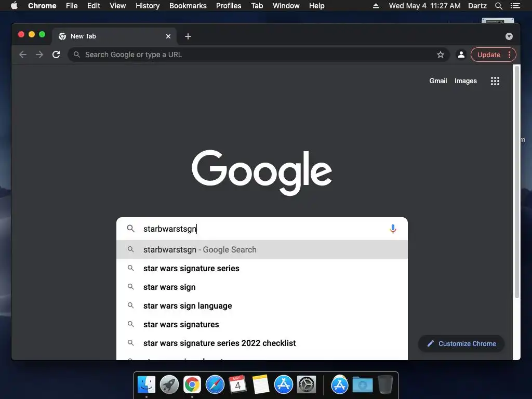Choose suggestion 'star wars signature series'

tap(262, 269)
